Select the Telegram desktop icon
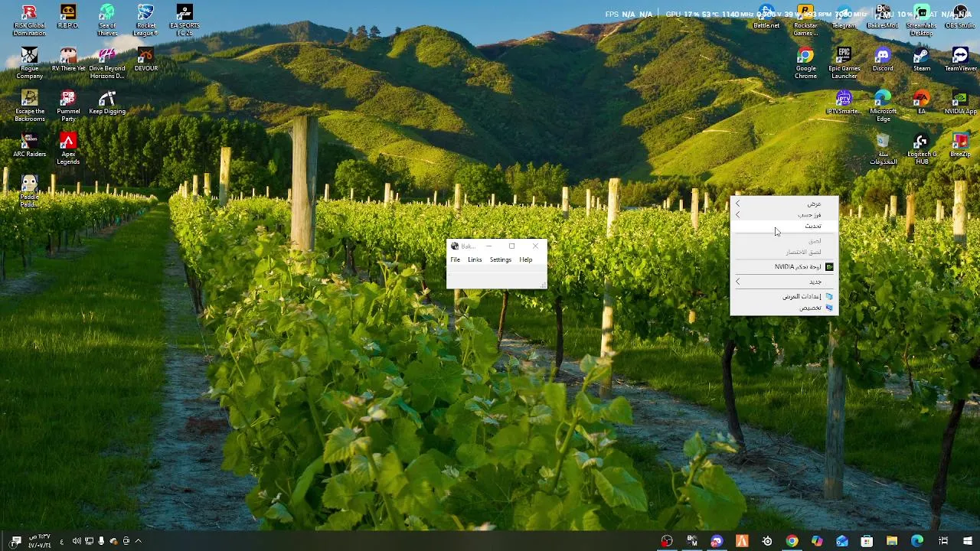Image resolution: width=980 pixels, height=551 pixels. pyautogui.click(x=844, y=18)
